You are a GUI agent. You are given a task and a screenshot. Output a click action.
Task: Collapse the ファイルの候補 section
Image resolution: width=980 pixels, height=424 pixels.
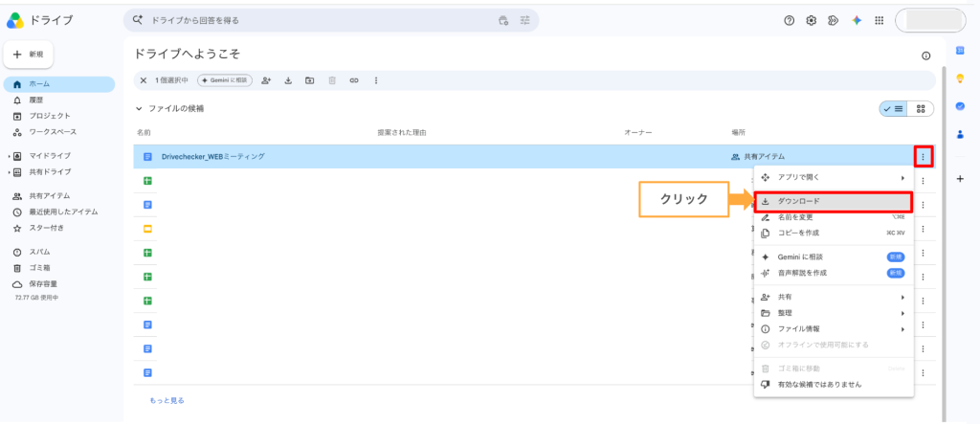point(140,109)
